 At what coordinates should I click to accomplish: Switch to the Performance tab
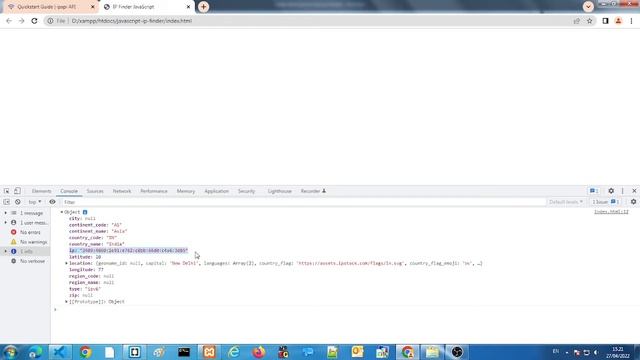154,191
